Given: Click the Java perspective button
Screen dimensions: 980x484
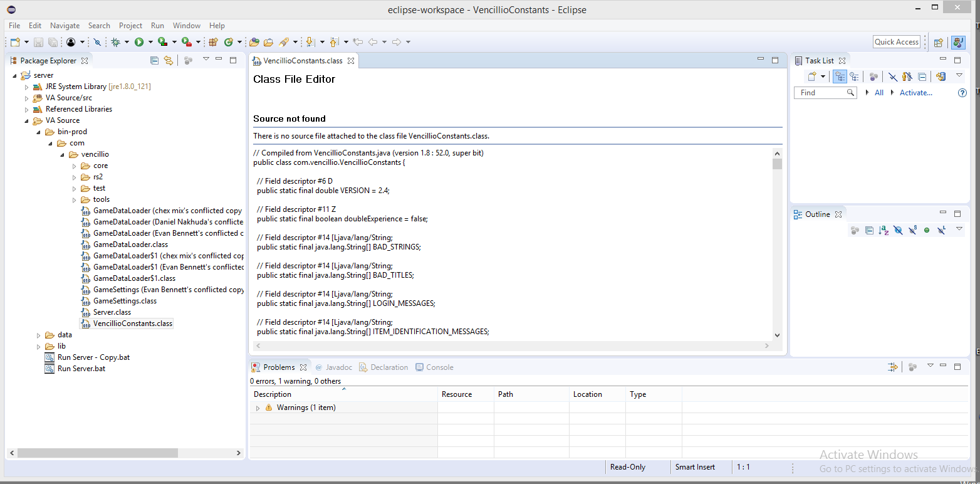Looking at the screenshot, I should [x=958, y=43].
